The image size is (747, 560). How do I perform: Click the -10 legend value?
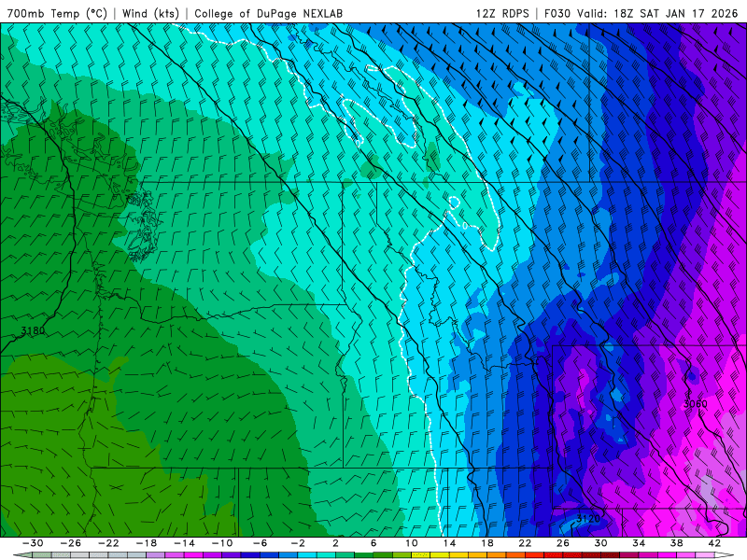click(x=222, y=543)
